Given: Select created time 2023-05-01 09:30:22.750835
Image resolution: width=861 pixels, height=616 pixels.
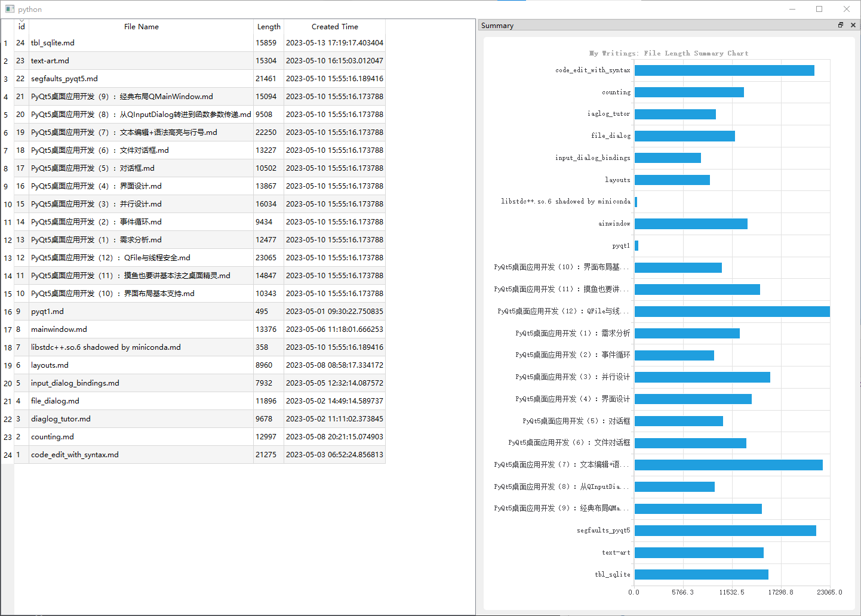Looking at the screenshot, I should coord(335,312).
